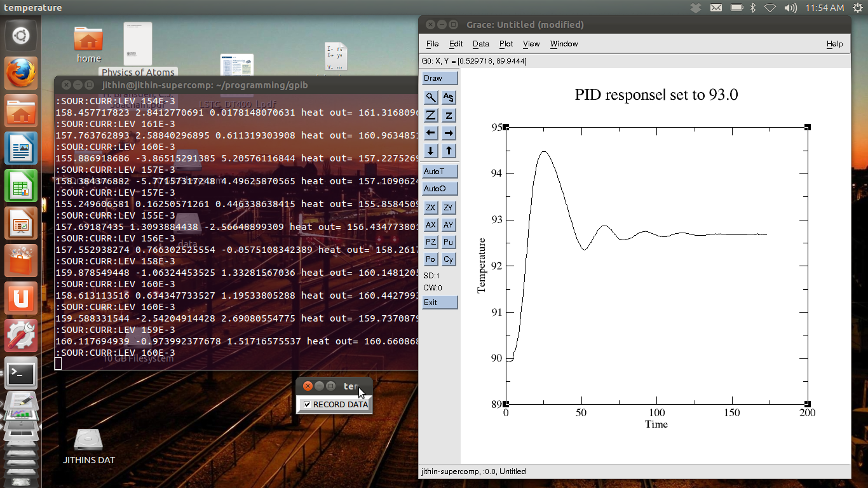Image resolution: width=868 pixels, height=488 pixels.
Task: Expand the Window menu in Grace
Action: tap(564, 44)
